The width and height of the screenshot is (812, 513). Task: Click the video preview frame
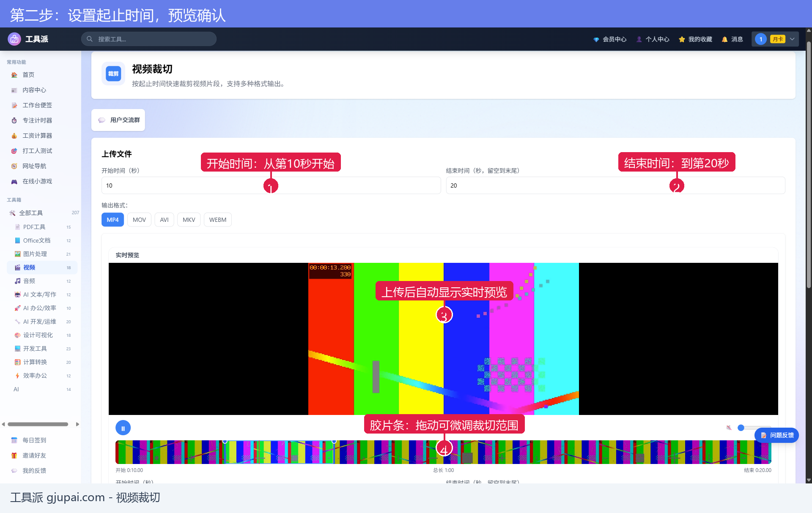pyautogui.click(x=443, y=339)
